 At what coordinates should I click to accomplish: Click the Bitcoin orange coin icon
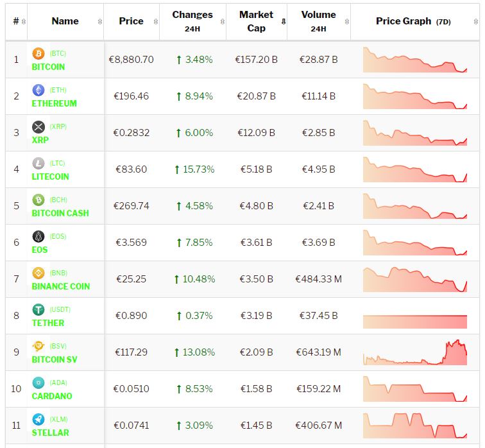pyautogui.click(x=38, y=53)
